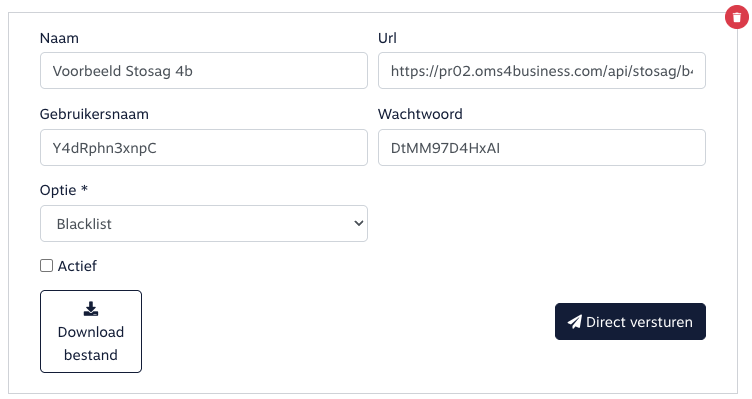The image size is (752, 399).
Task: Click the Url label text
Action: coord(387,38)
